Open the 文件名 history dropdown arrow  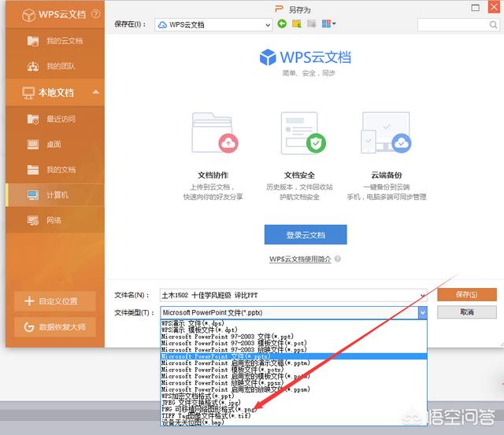pos(423,295)
